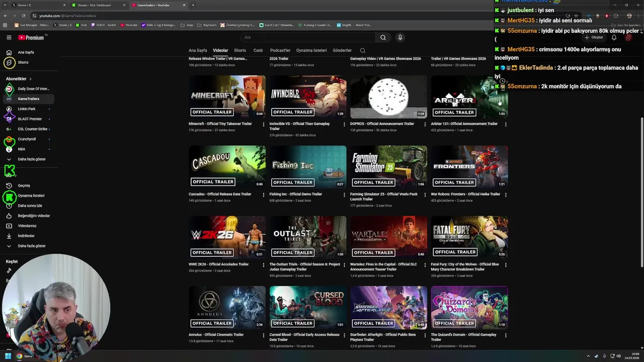This screenshot has height=362, width=644.
Task: Select the Videolar channel tab
Action: click(220, 50)
